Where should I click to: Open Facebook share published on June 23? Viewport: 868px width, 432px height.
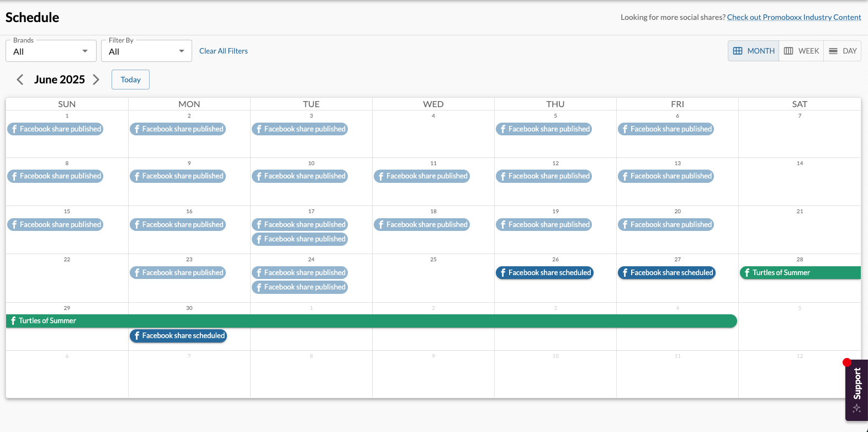[x=177, y=272]
